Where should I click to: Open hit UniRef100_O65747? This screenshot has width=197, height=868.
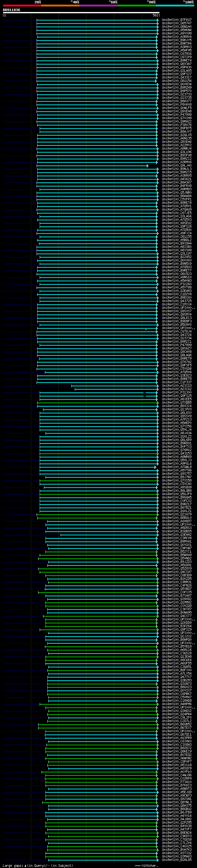176,23
